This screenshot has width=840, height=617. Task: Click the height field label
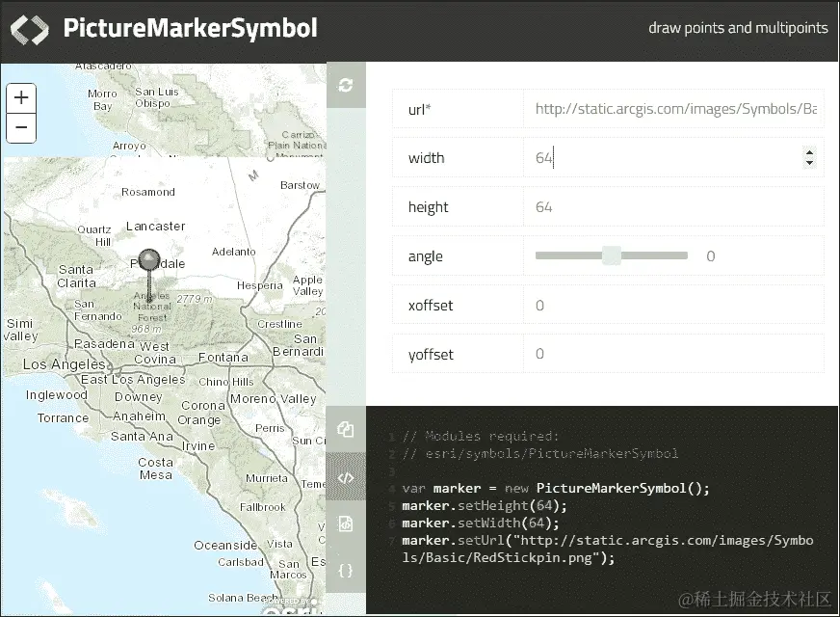428,207
